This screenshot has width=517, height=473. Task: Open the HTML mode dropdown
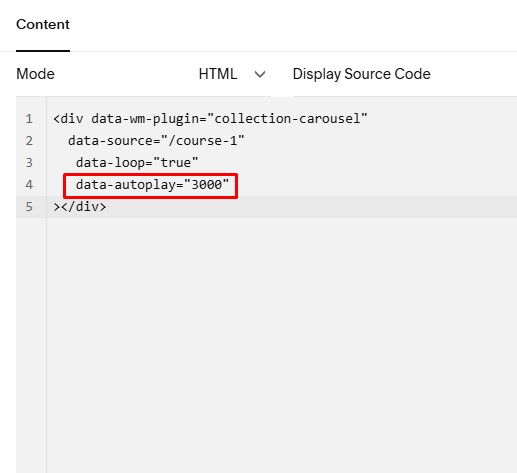pos(232,74)
